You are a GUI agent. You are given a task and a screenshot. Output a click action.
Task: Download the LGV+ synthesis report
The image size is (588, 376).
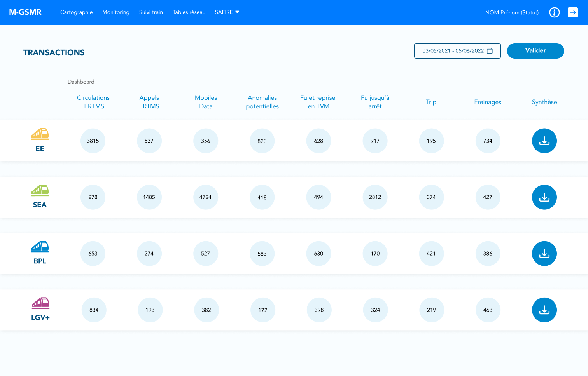[x=544, y=310]
